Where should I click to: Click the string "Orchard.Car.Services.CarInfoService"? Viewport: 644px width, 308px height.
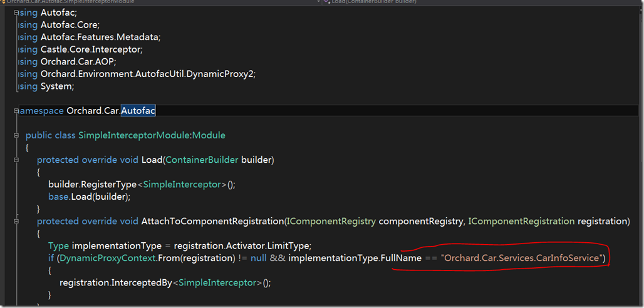(522, 259)
